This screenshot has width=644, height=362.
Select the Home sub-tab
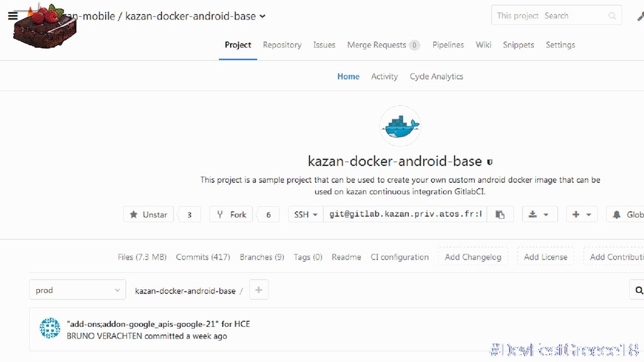[348, 76]
